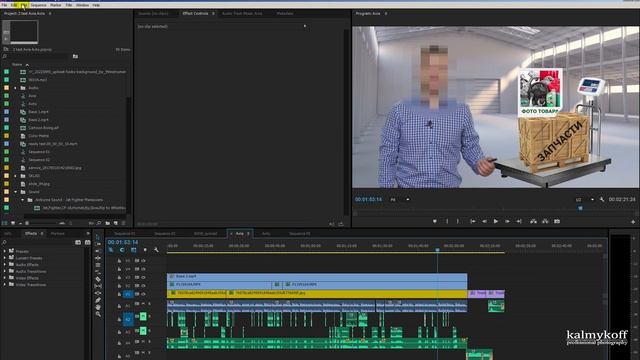The height and width of the screenshot is (360, 640).
Task: Go to In point in Program monitor
Action: click(x=473, y=221)
